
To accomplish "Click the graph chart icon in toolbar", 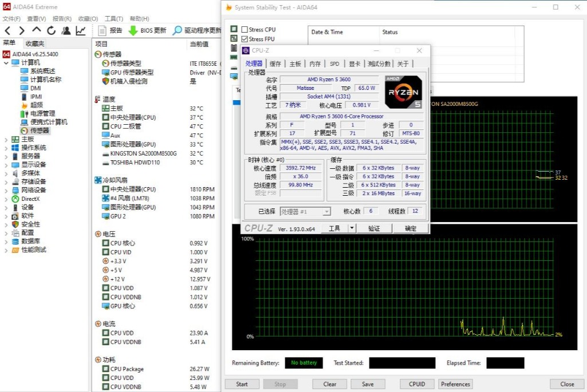I will (81, 31).
